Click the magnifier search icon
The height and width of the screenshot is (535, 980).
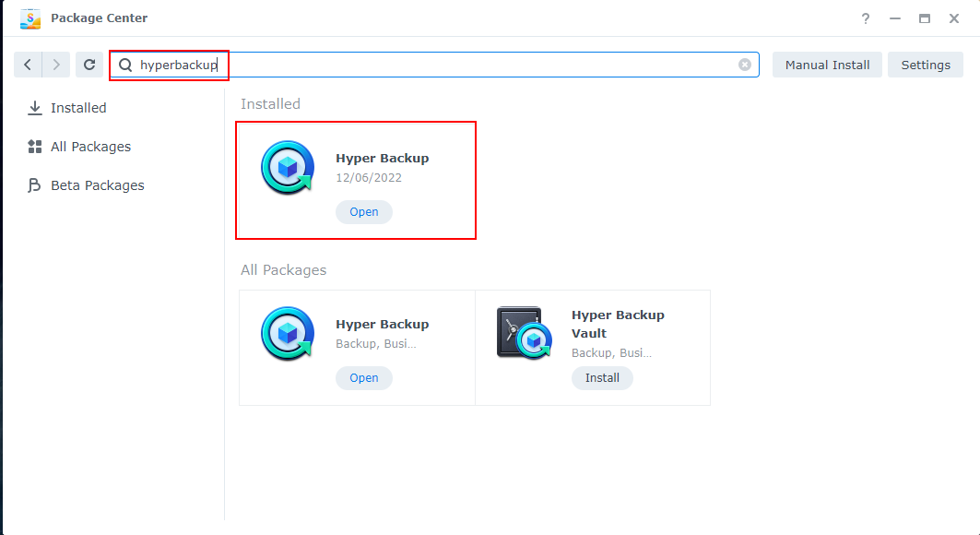[125, 65]
